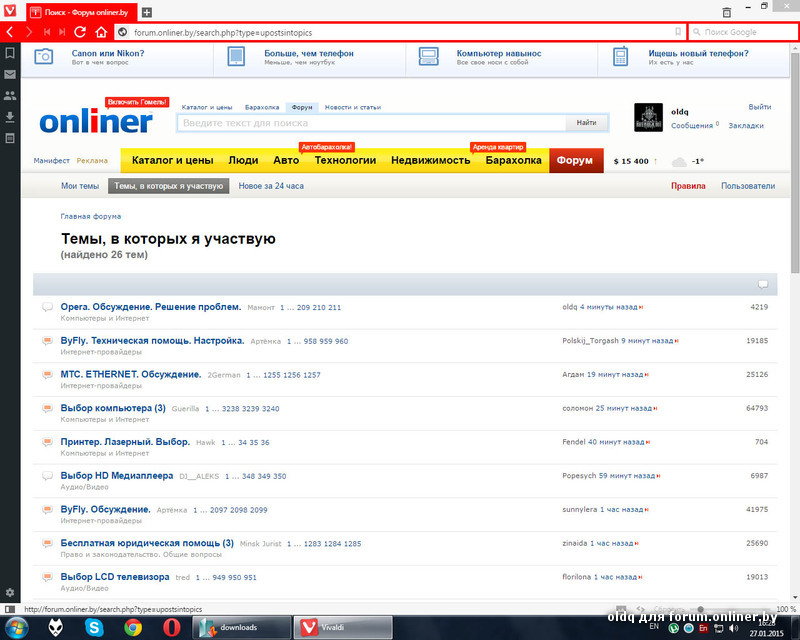Open the Bookmarks side panel
800x640 pixels.
10,53
